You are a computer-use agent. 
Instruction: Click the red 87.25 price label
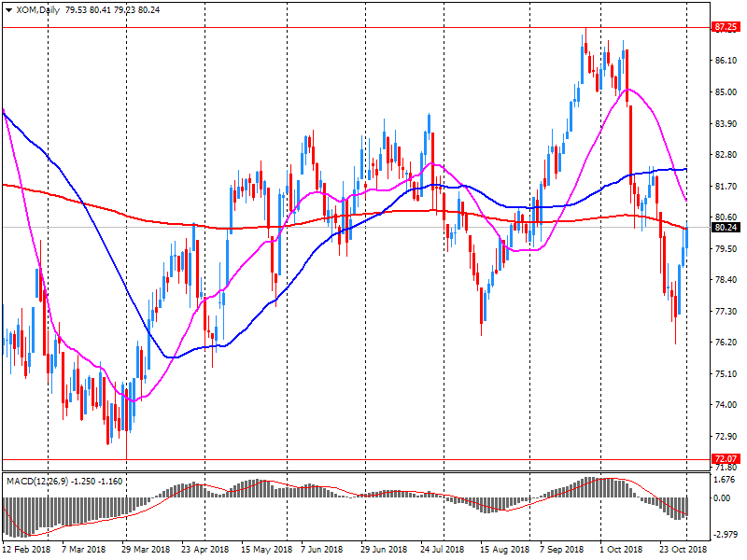click(725, 27)
